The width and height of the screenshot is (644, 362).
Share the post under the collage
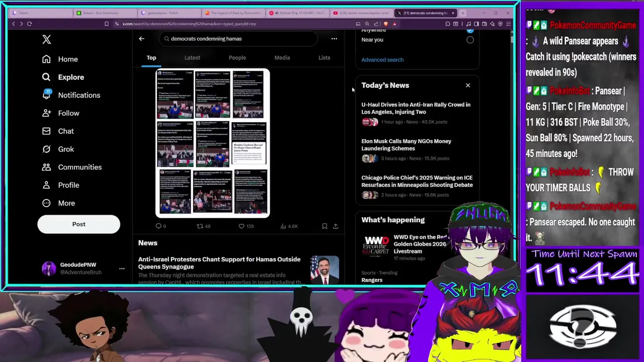coord(336,226)
